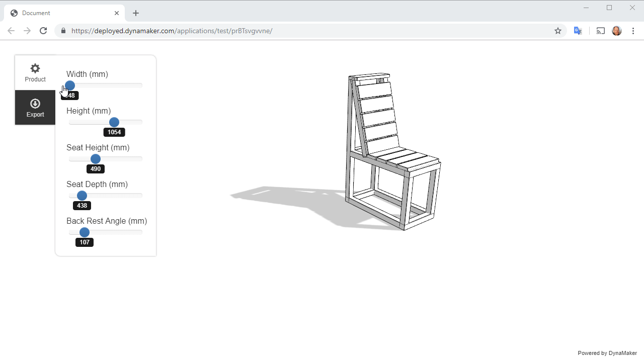
Task: Click the Height value label 1054
Action: [x=114, y=132]
